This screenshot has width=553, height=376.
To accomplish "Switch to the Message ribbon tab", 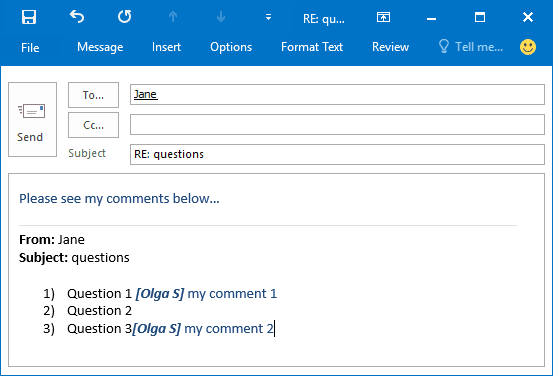I will point(100,47).
